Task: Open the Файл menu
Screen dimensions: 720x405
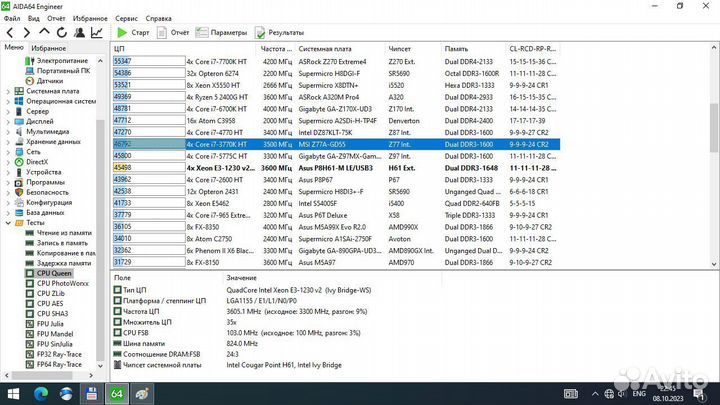Action: [12, 18]
